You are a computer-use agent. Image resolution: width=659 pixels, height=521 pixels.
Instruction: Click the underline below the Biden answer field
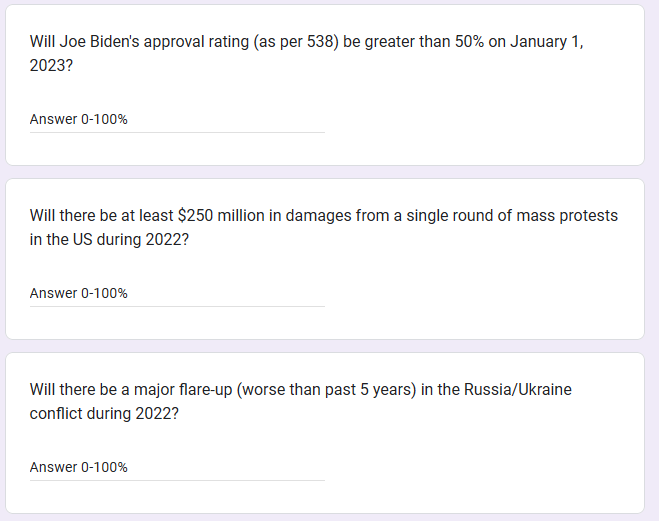[177, 132]
